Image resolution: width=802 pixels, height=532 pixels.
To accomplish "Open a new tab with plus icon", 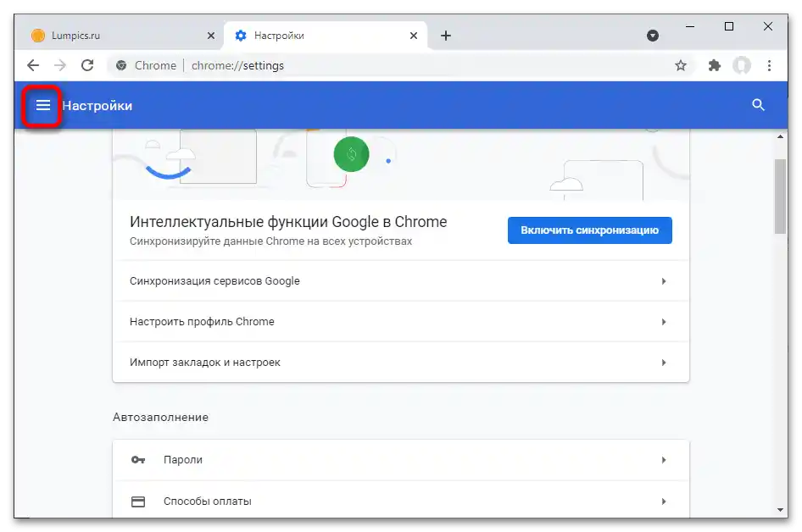I will coord(445,36).
